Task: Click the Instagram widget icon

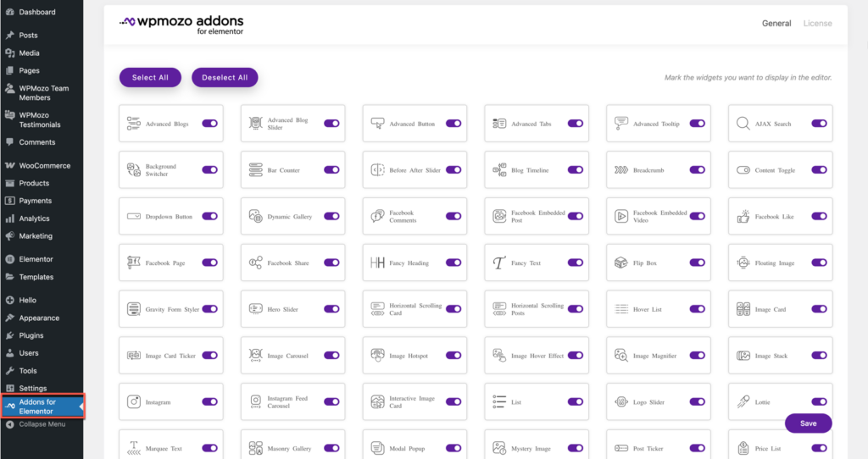Action: click(133, 402)
